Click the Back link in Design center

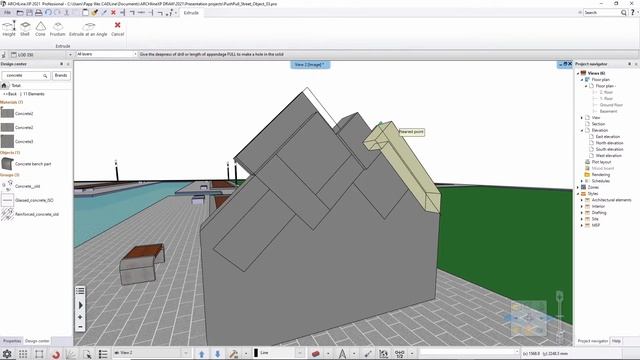point(10,94)
